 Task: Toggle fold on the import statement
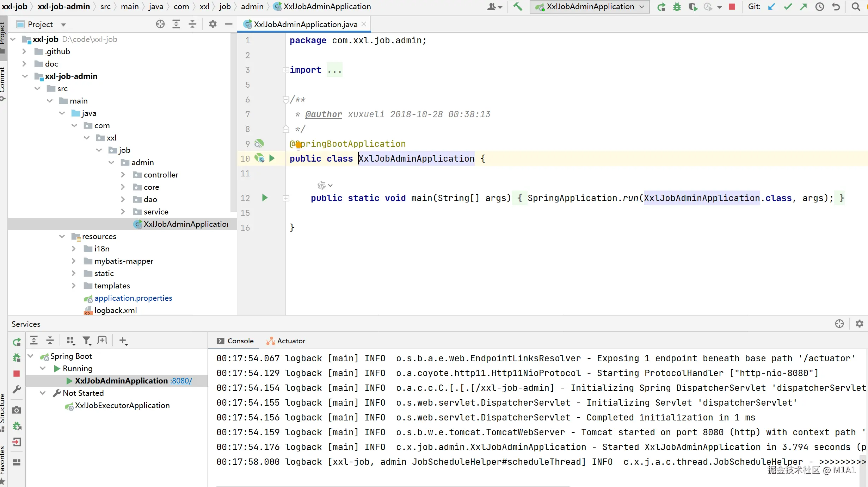pyautogui.click(x=286, y=70)
